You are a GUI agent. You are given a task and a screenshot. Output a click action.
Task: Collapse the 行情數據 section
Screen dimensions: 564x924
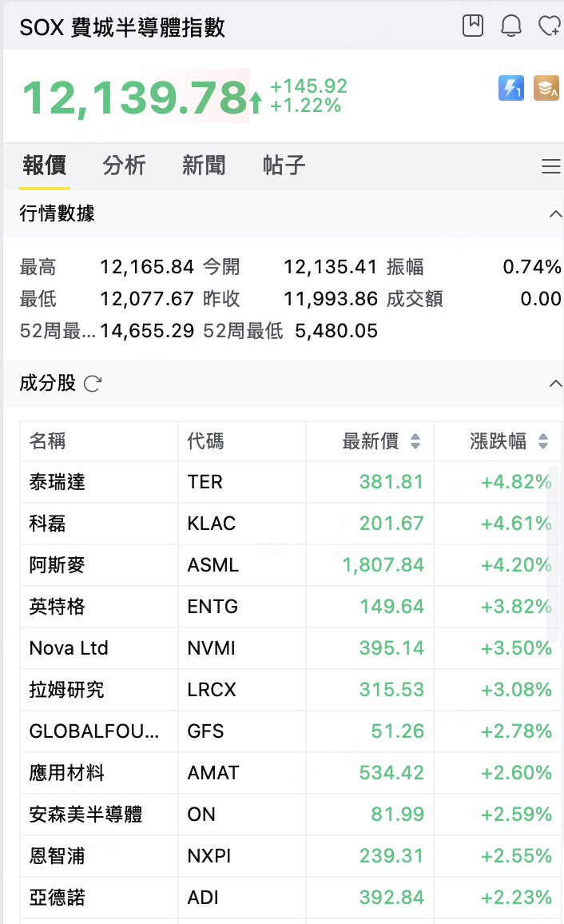click(555, 214)
